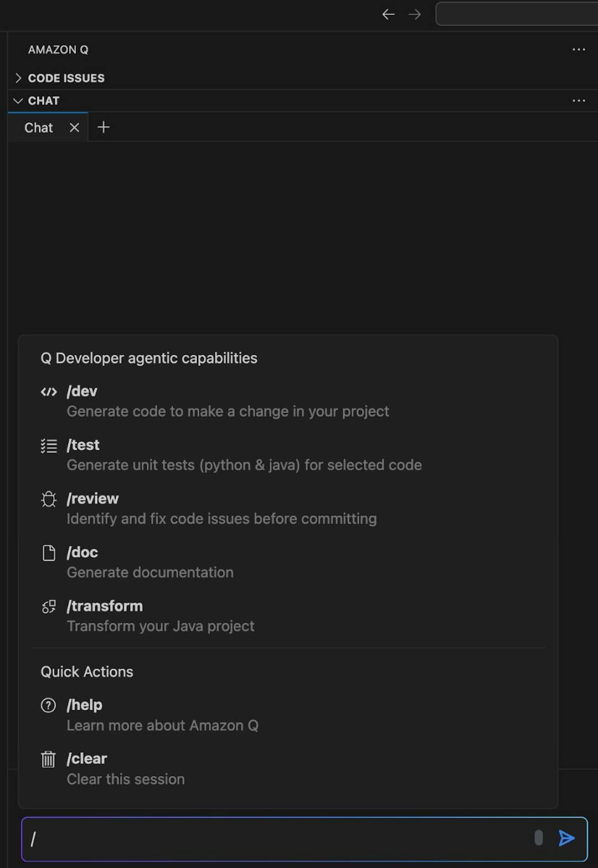Viewport: 598px width, 868px height.
Task: Click the /doc document icon
Action: 48,552
